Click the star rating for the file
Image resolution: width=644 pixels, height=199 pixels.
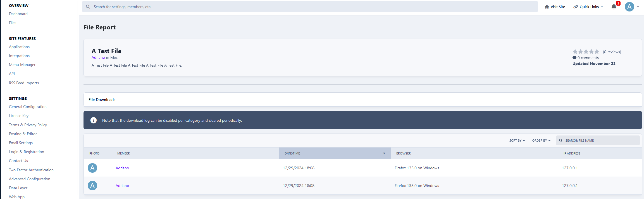pyautogui.click(x=586, y=52)
